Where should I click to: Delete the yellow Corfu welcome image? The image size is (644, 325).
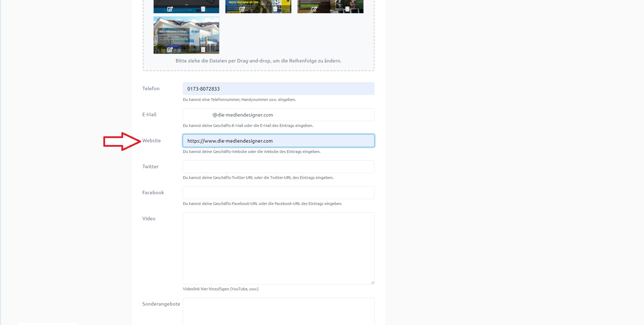coord(275,9)
